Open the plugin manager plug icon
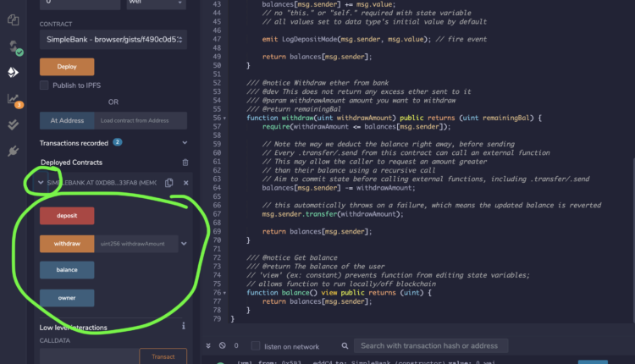Screen dimensions: 635x364 (x=13, y=151)
